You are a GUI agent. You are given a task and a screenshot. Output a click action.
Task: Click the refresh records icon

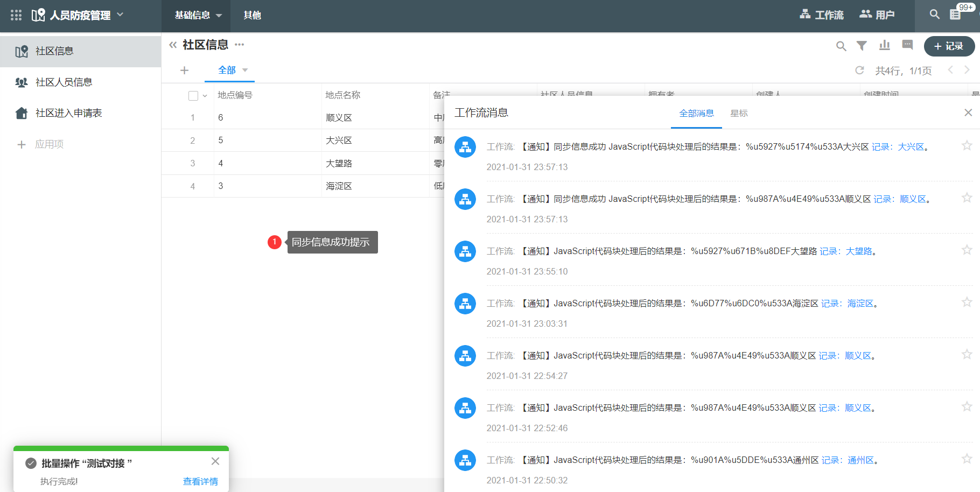pyautogui.click(x=859, y=71)
